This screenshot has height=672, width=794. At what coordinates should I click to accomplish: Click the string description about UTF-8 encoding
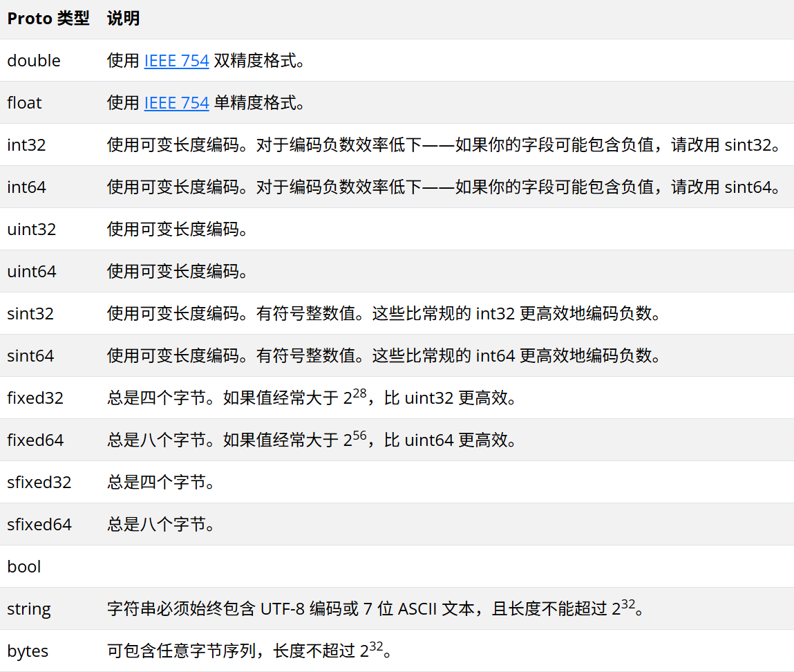[x=376, y=608]
